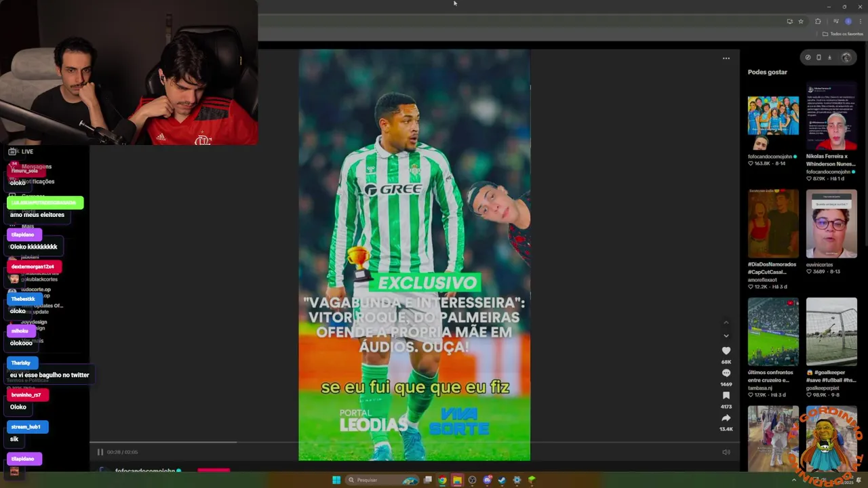Open the #DiaDosNamorados recommended video
The width and height of the screenshot is (868, 488).
[x=773, y=224]
